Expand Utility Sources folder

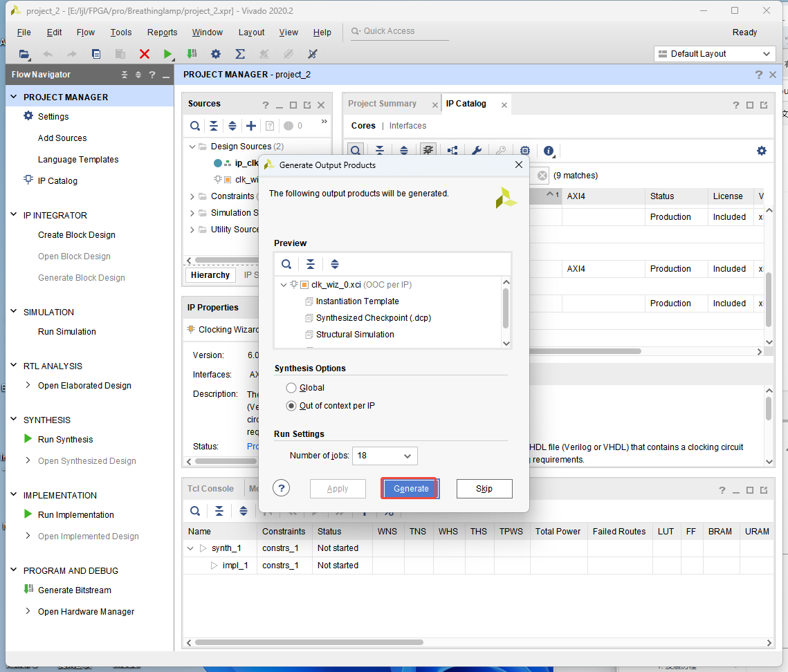coord(192,230)
